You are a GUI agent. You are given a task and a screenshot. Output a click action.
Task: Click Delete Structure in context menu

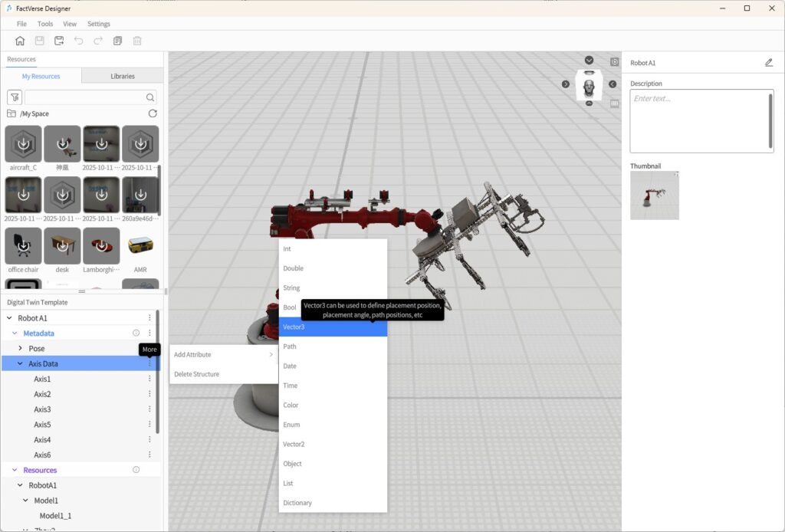point(196,374)
